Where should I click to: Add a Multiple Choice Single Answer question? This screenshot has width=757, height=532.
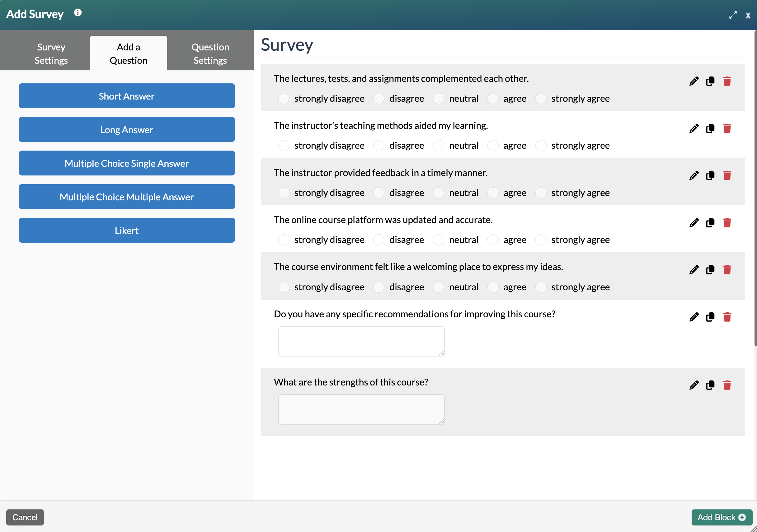127,163
